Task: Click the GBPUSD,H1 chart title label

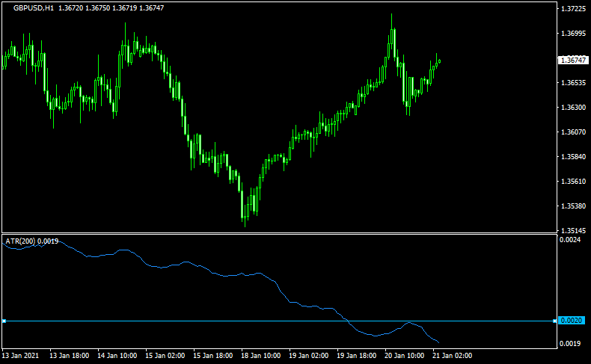Action: click(34, 8)
